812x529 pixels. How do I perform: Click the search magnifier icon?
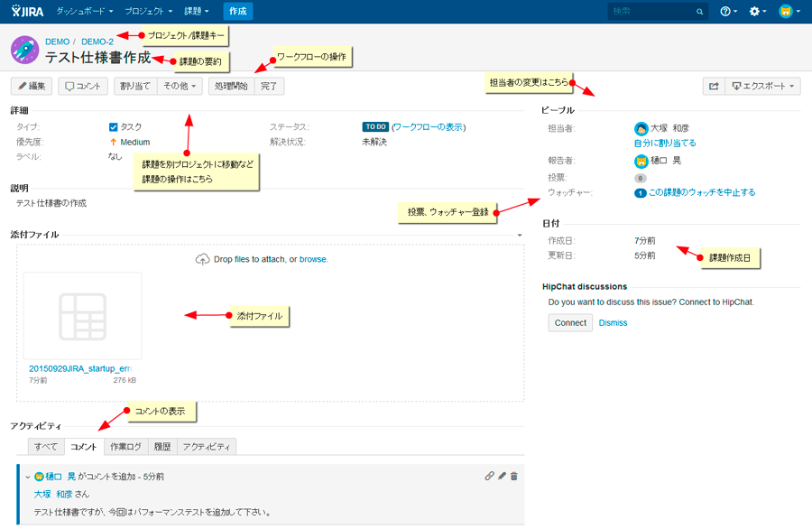tap(699, 12)
